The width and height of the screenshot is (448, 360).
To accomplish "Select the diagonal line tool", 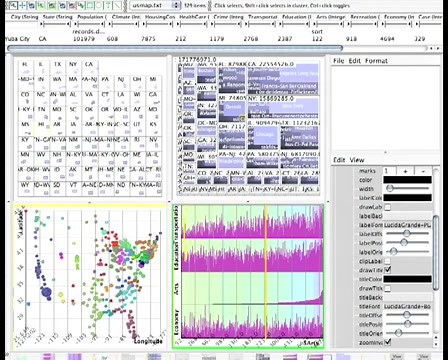I will pyautogui.click(x=118, y=5).
